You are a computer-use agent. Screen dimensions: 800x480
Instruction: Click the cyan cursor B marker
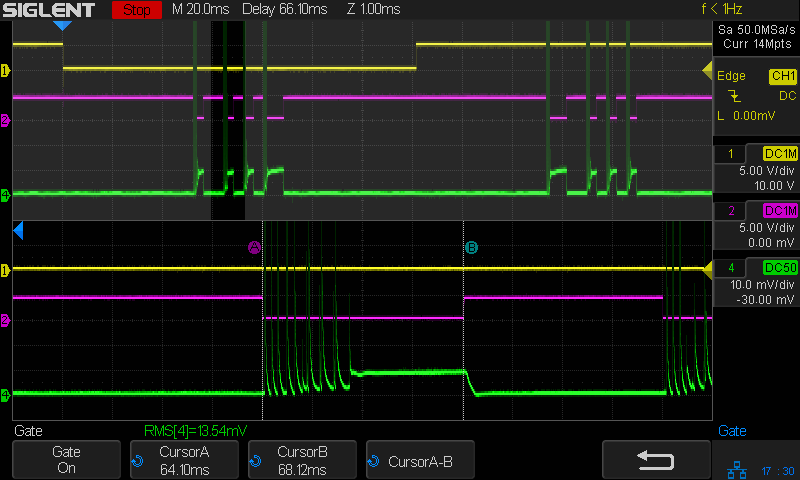coord(471,247)
